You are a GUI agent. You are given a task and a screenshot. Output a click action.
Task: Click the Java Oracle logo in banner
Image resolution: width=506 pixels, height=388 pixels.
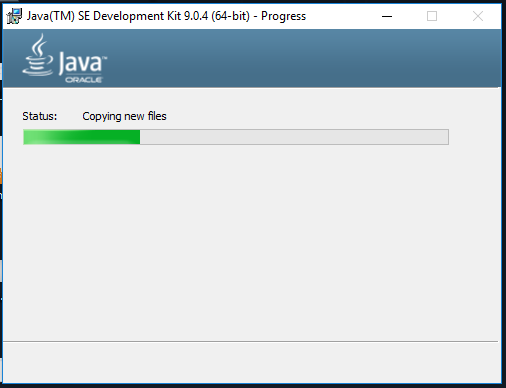click(65, 59)
